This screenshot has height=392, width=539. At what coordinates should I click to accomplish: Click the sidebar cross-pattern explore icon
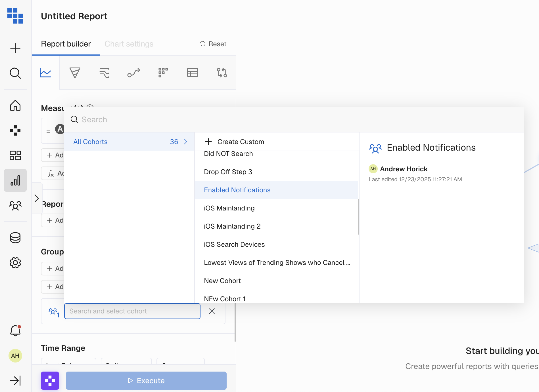click(15, 130)
